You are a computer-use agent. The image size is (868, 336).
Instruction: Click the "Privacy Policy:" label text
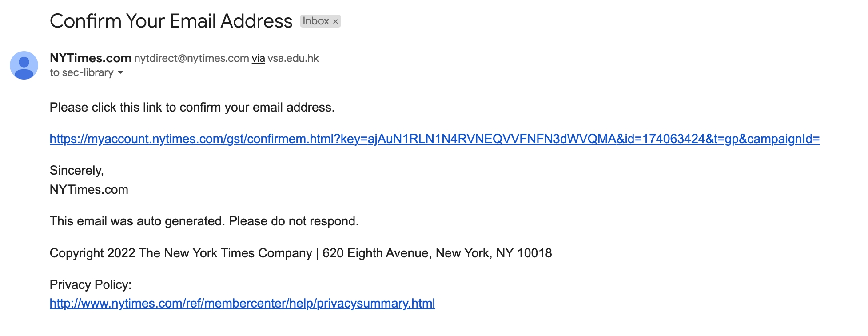[91, 284]
